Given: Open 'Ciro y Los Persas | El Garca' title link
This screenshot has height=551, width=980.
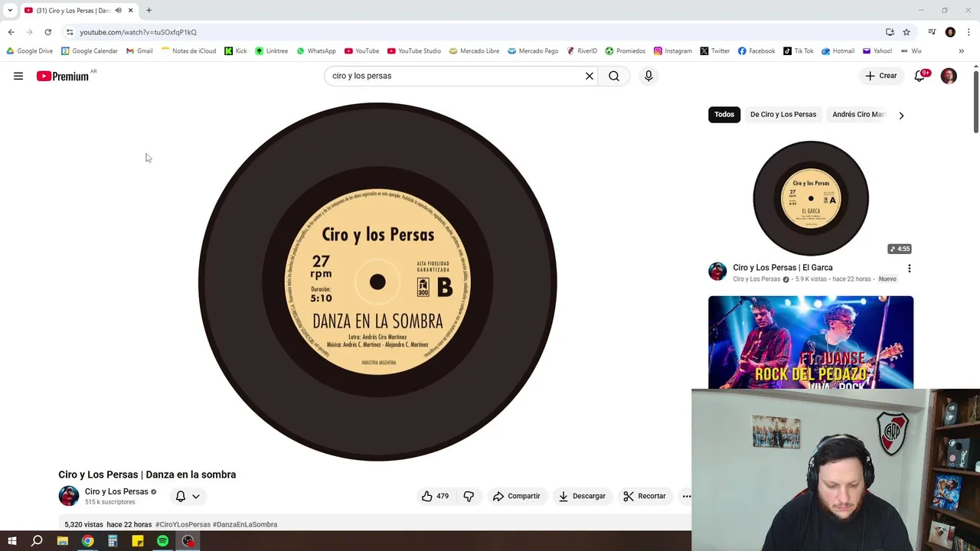Looking at the screenshot, I should 782,268.
